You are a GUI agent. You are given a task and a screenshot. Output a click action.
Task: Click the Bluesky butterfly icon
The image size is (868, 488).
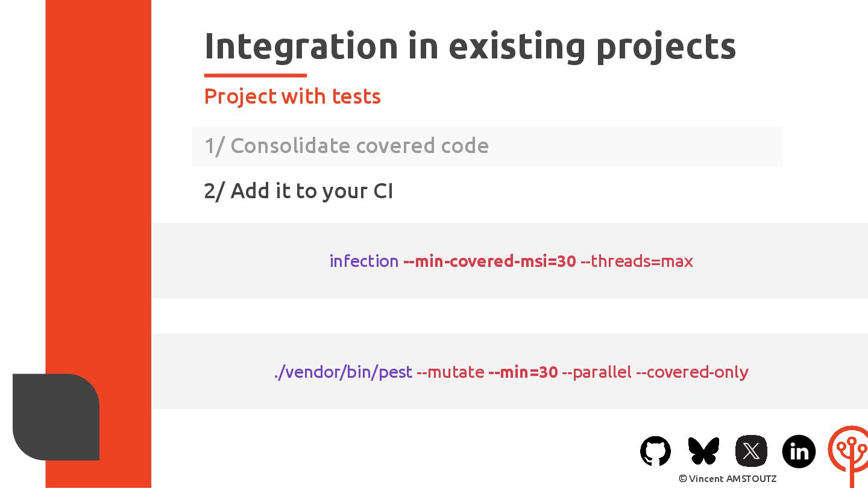[703, 451]
